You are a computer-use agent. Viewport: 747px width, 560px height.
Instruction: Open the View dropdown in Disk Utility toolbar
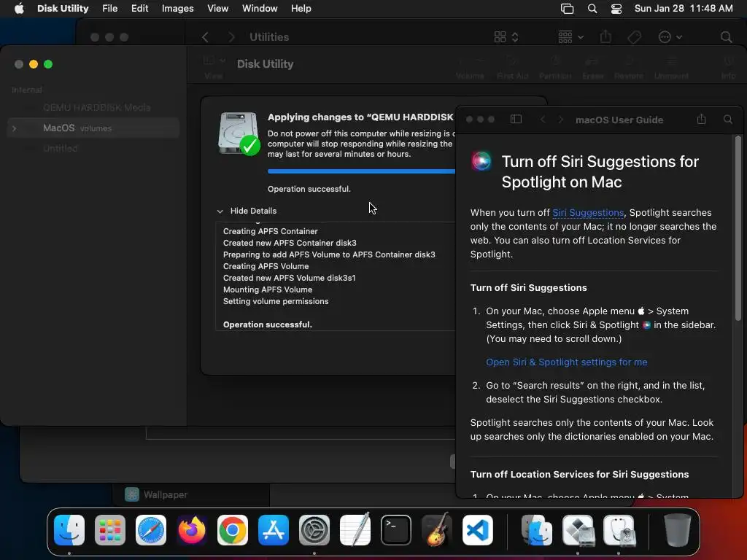tap(214, 61)
